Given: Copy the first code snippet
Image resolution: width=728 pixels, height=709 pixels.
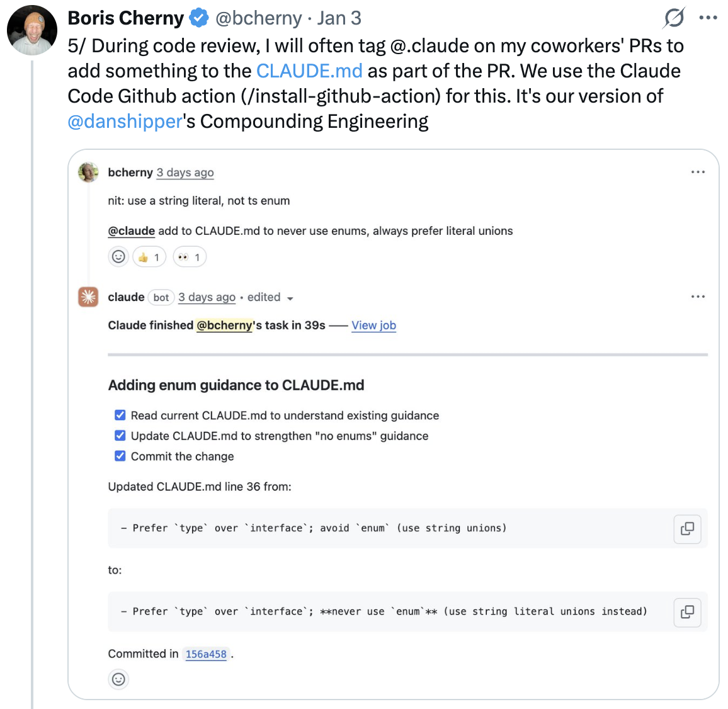Looking at the screenshot, I should click(687, 529).
